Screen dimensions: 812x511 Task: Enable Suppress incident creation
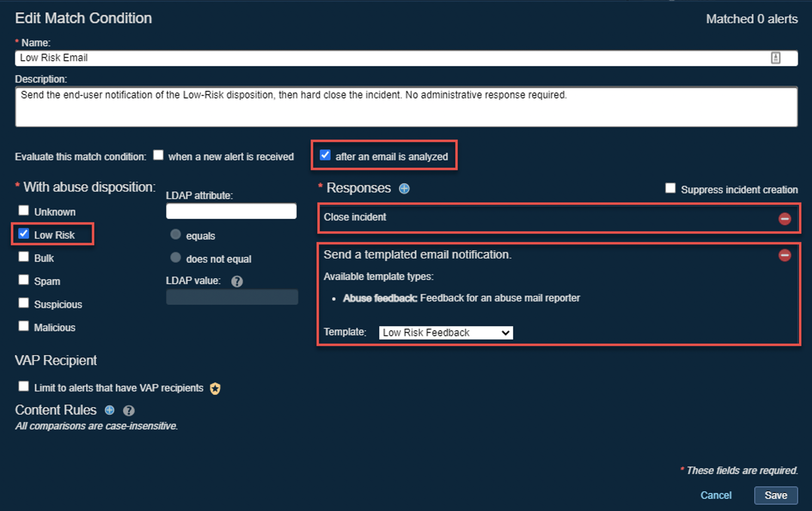(670, 188)
